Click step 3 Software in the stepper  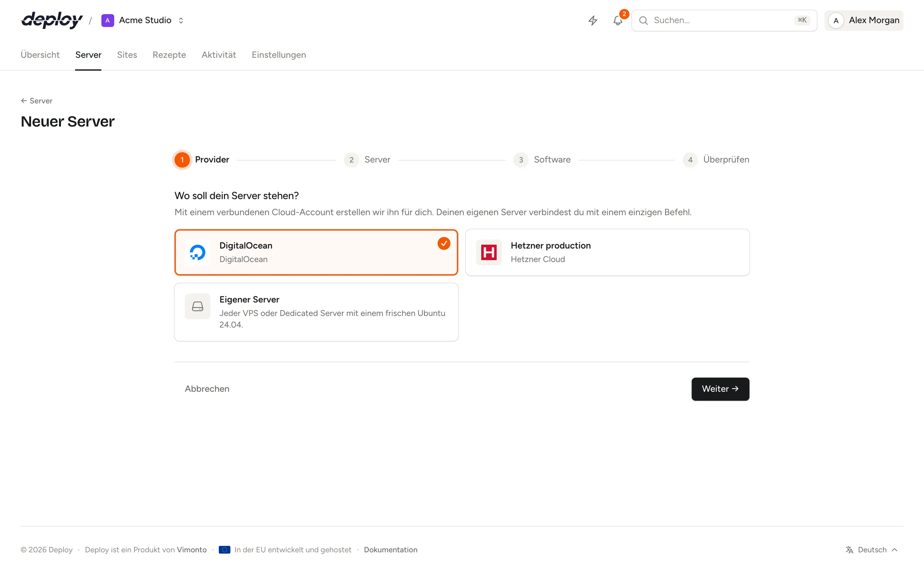tap(542, 159)
